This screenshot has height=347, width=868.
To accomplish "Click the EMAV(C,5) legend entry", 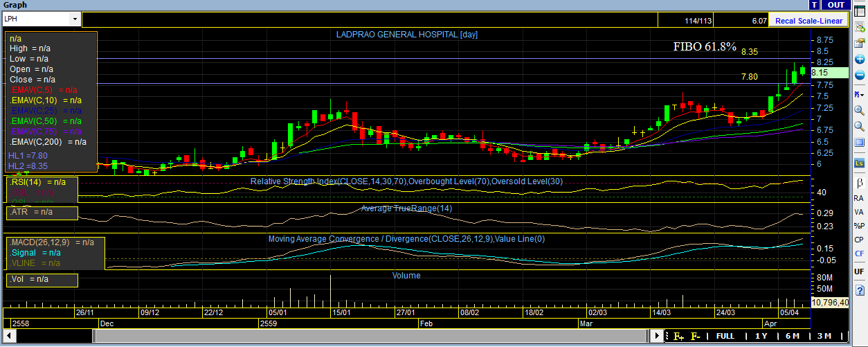I will 44,90.
